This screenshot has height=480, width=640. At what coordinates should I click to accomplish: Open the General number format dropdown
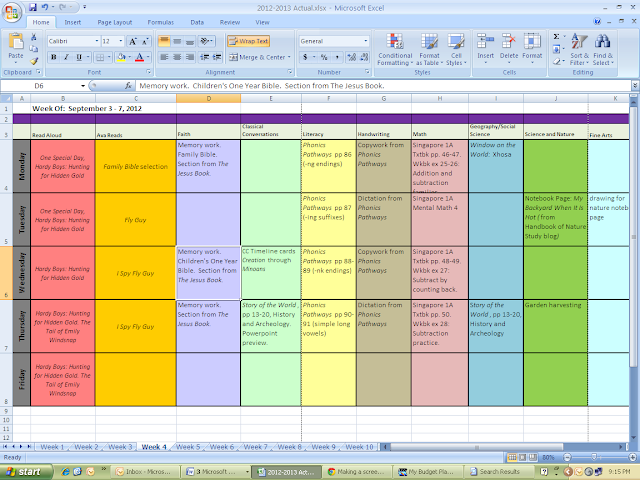click(x=365, y=41)
